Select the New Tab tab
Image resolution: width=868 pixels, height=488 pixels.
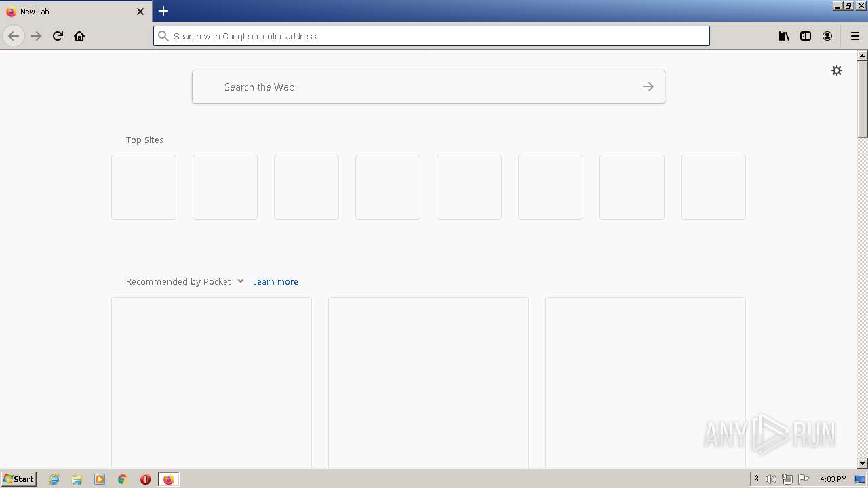pos(75,12)
